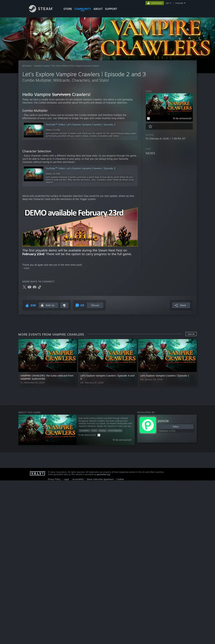215x644 pixels.
Task: Click the posted date Fri, February 6, 2026
Action: click(157, 138)
